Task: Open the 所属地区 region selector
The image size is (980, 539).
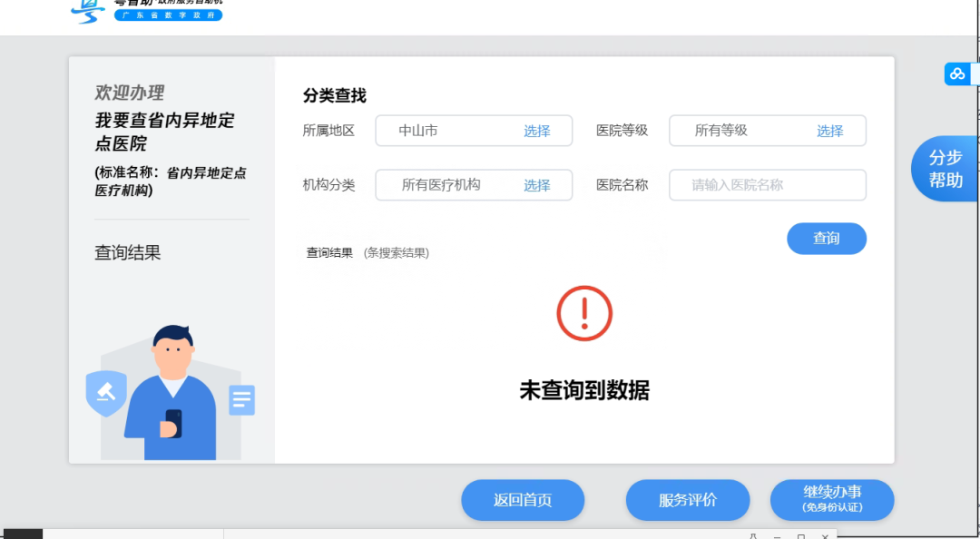Action: pos(537,131)
